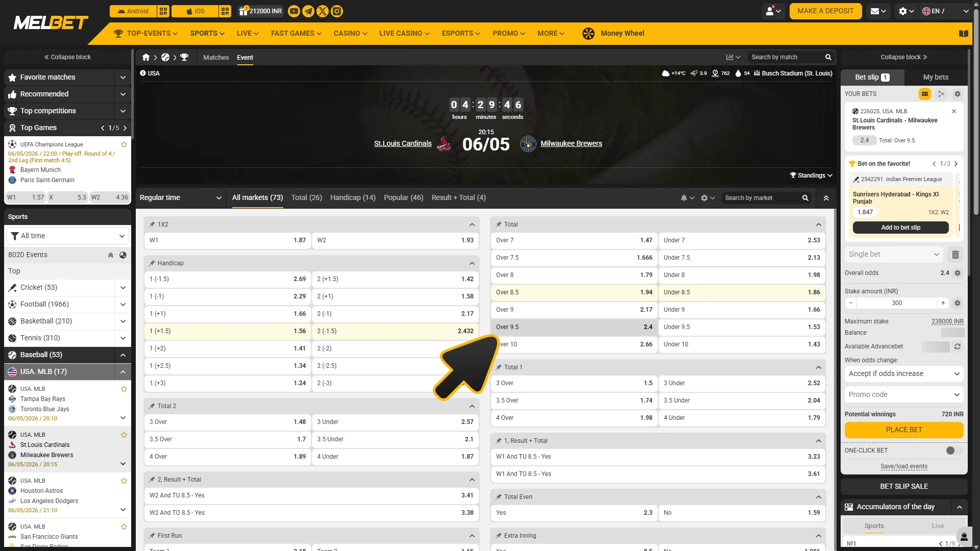This screenshot has width=980, height=551.
Task: Open the market notifications bell icon
Action: 687,198
